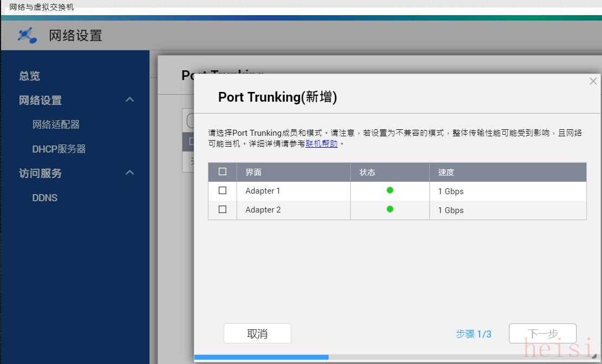Click the 下一步 next button
602x364 pixels.
[x=542, y=334]
